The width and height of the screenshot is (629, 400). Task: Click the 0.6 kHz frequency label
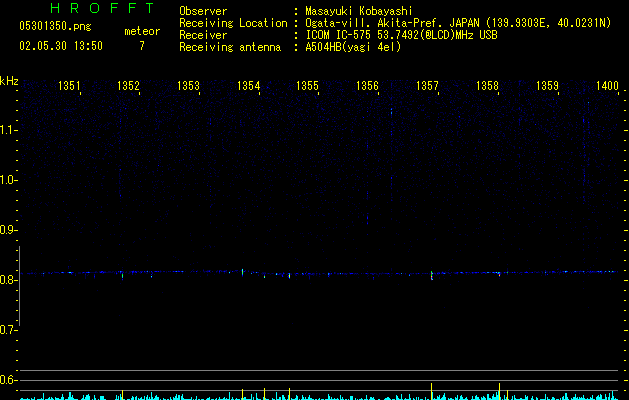tap(8, 380)
